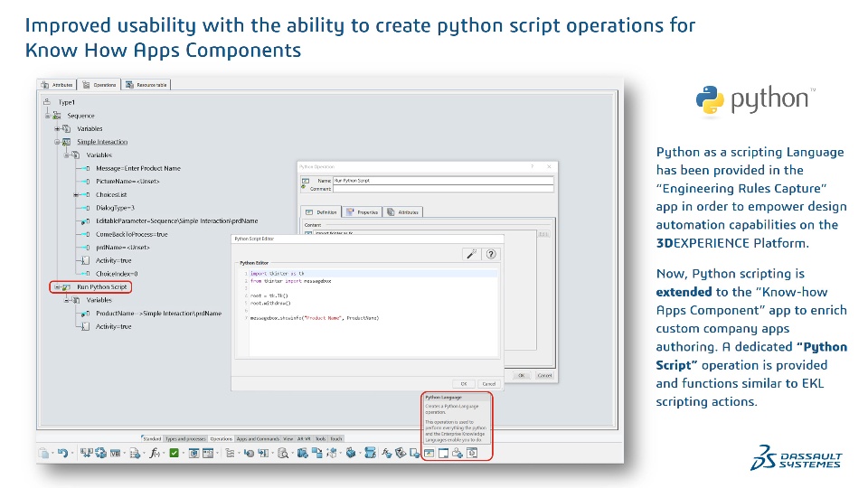Select 'prdName=<Unset>' tree row
This screenshot has height=488, width=868.
click(123, 248)
